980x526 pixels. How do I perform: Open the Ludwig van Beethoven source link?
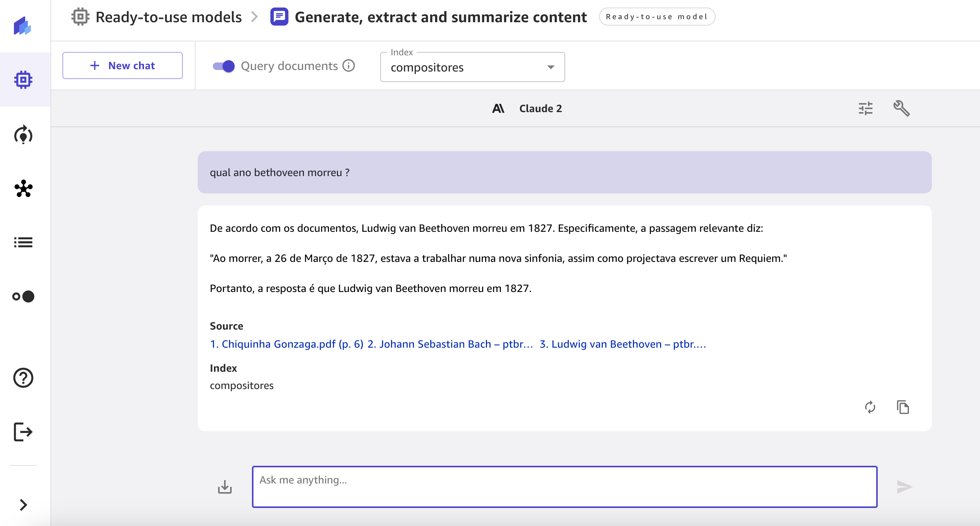[622, 344]
